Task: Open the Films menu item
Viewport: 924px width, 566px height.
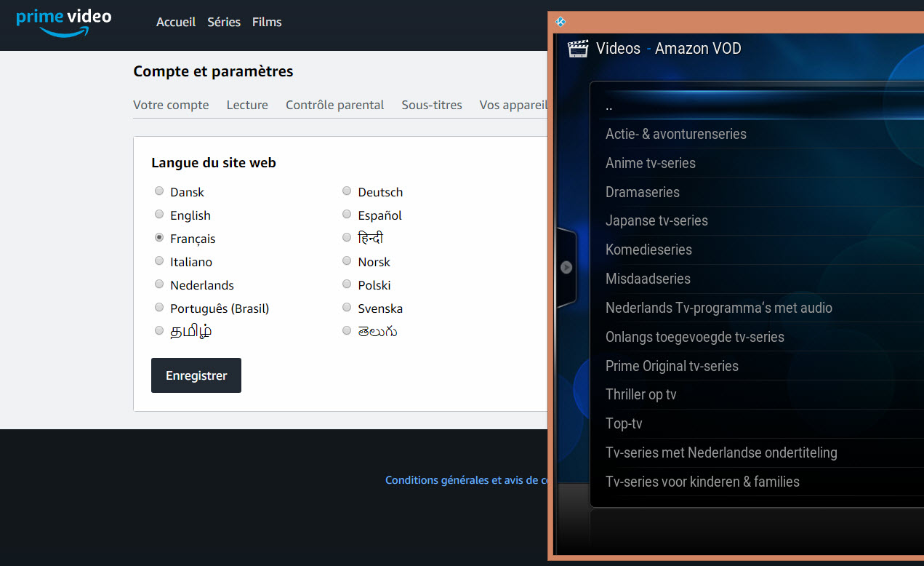Action: coord(266,22)
